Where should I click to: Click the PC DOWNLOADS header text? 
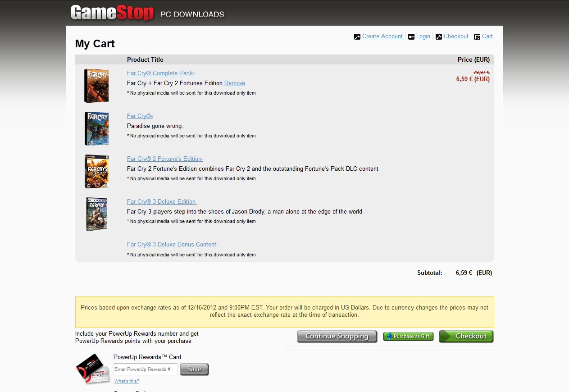192,14
